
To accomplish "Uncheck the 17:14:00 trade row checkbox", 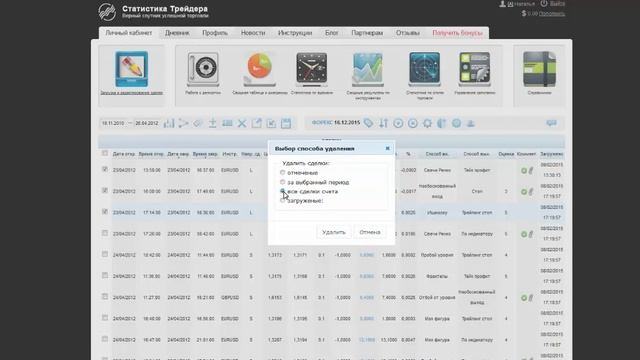I will point(105,211).
